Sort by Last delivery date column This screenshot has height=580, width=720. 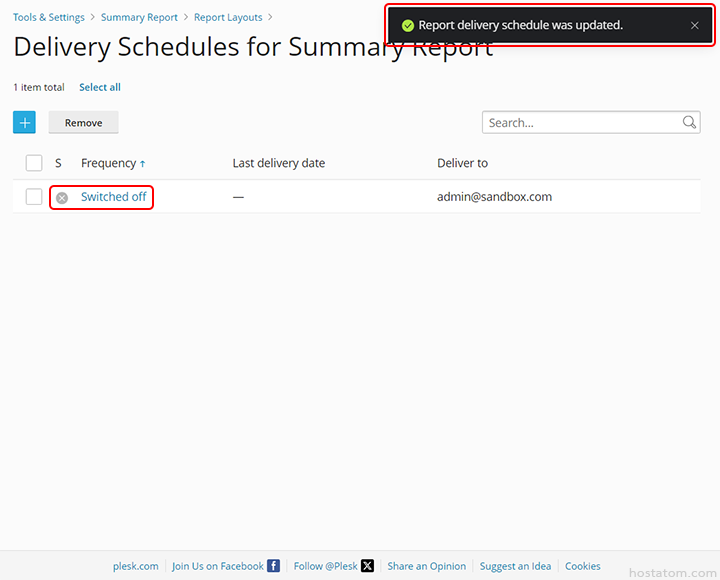point(278,163)
